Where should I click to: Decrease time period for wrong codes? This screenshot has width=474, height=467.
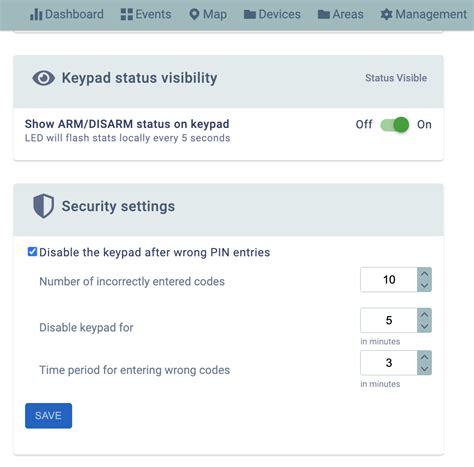coord(424,369)
